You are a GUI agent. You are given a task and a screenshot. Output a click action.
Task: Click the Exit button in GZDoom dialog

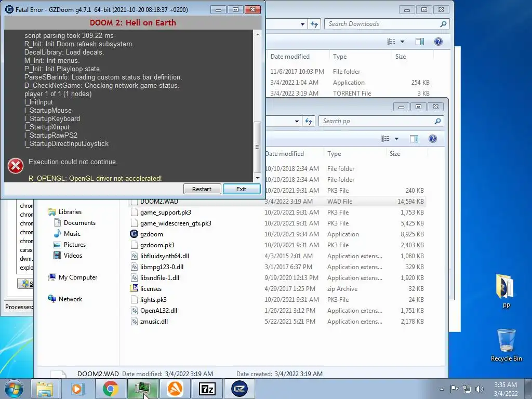coord(241,189)
